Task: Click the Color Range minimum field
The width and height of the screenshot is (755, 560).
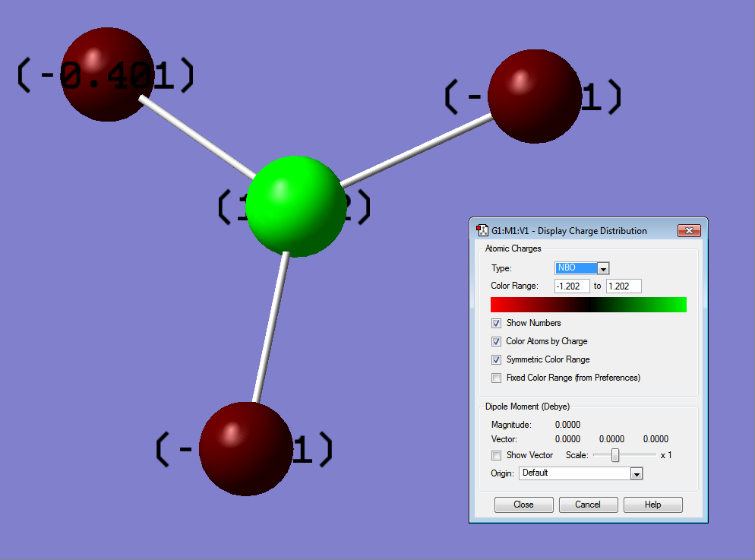Action: point(572,286)
